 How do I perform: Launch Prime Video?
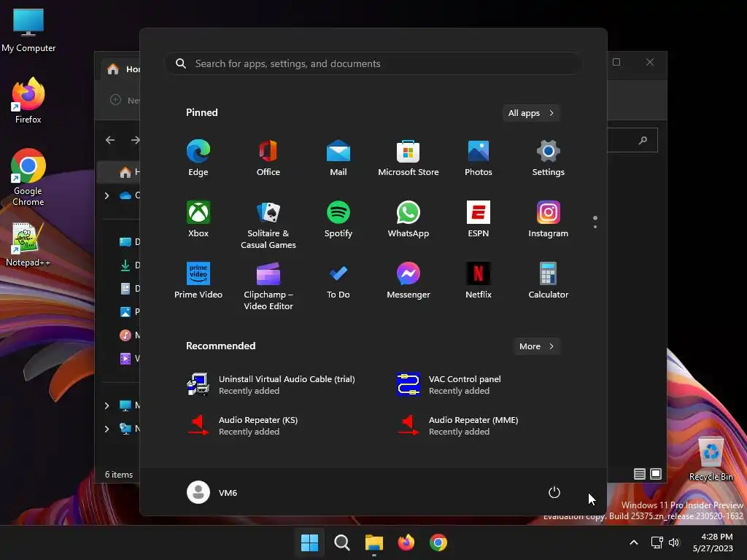[x=198, y=281]
